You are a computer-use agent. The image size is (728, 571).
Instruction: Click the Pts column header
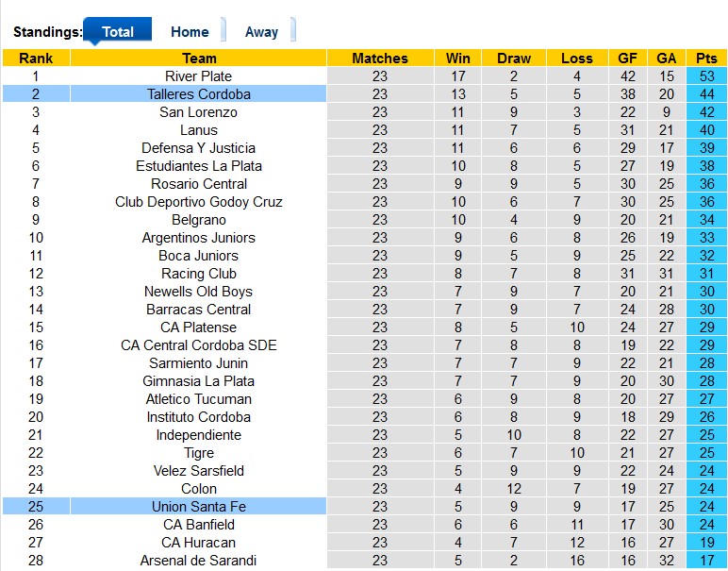[x=706, y=59]
